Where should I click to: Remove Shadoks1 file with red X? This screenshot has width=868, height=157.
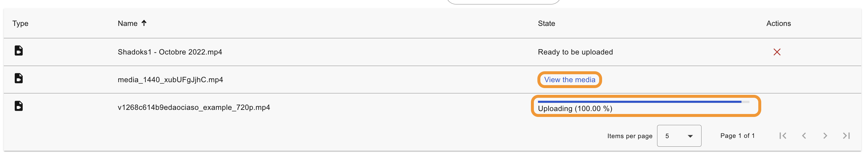point(777,52)
